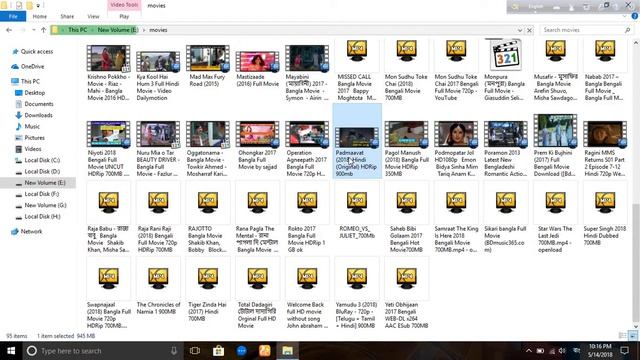The height and width of the screenshot is (360, 640).
Task: Select Nabab 2017 Bangla file icon
Action: [605, 51]
